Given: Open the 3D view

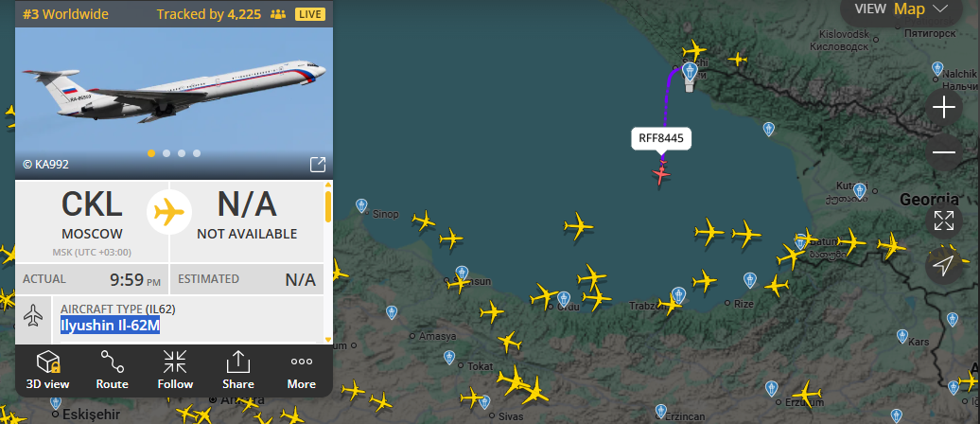Looking at the screenshot, I should [x=47, y=370].
